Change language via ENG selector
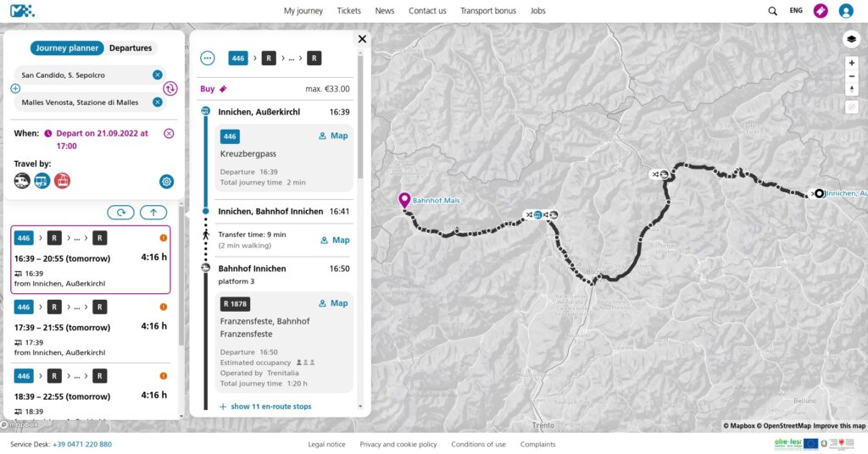The image size is (868, 454). tap(796, 10)
